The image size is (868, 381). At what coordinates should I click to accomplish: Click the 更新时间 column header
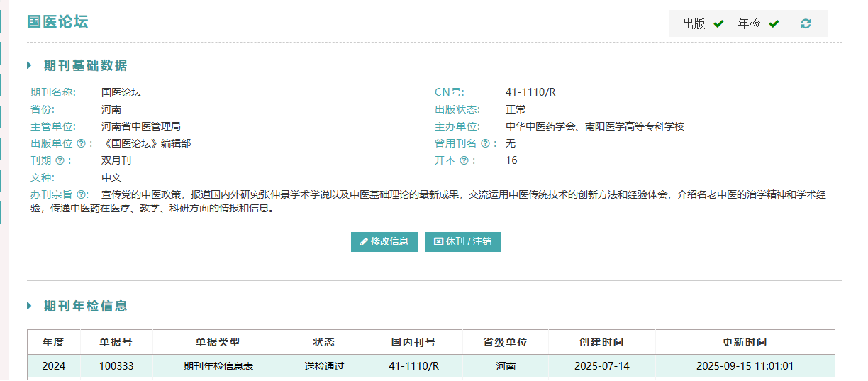pos(745,342)
